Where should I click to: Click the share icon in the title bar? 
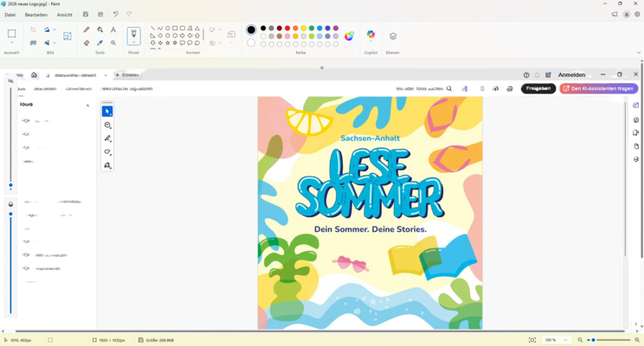click(100, 15)
